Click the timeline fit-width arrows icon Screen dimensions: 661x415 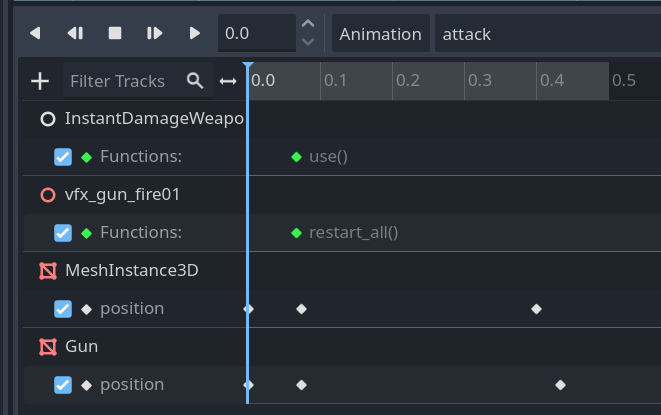click(x=228, y=81)
